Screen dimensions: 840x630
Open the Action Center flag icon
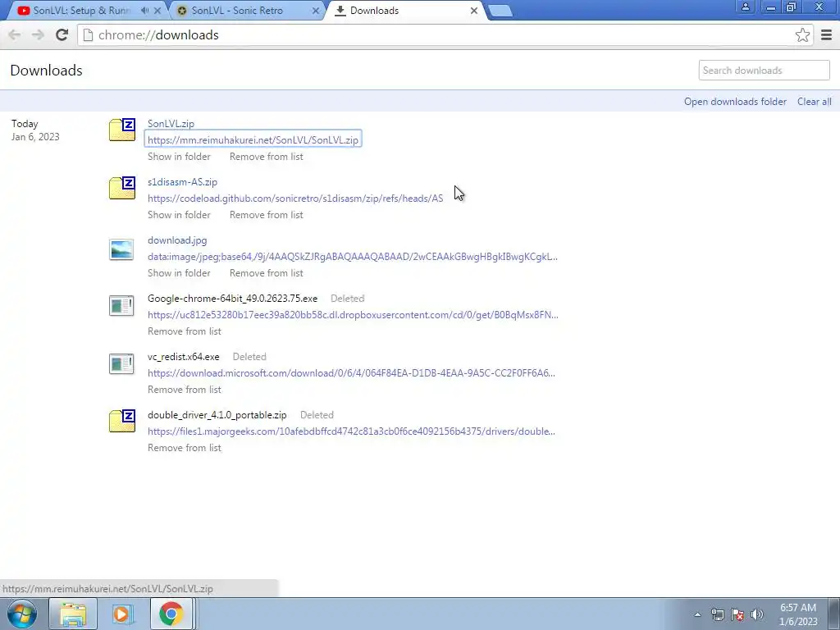(737, 614)
